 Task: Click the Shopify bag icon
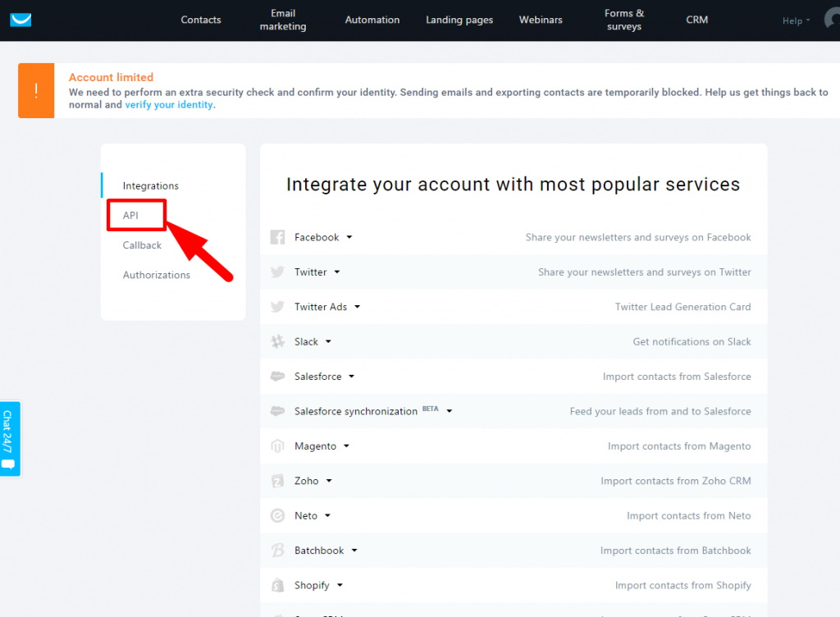pyautogui.click(x=277, y=585)
